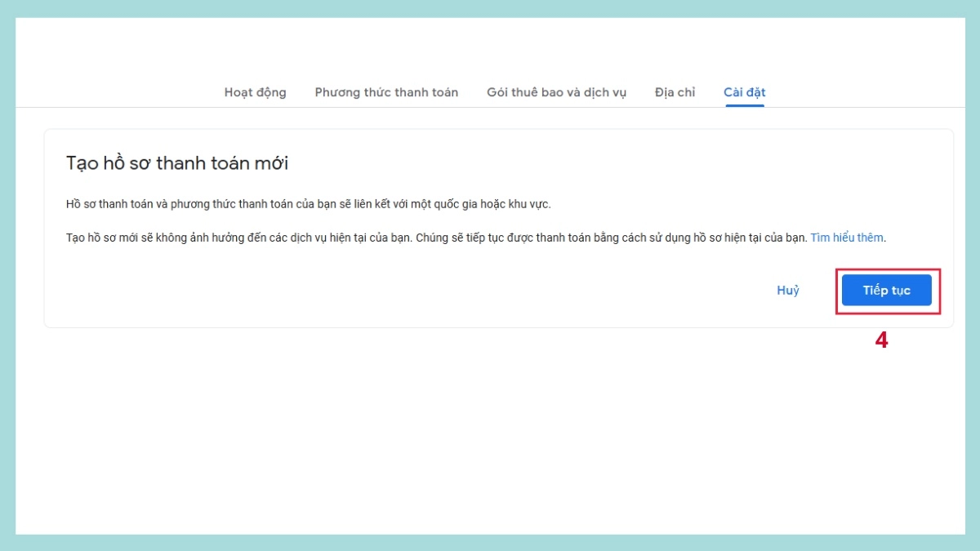The width and height of the screenshot is (980, 551).
Task: Click empty space inside the card left of Huỷ
Action: [408, 291]
